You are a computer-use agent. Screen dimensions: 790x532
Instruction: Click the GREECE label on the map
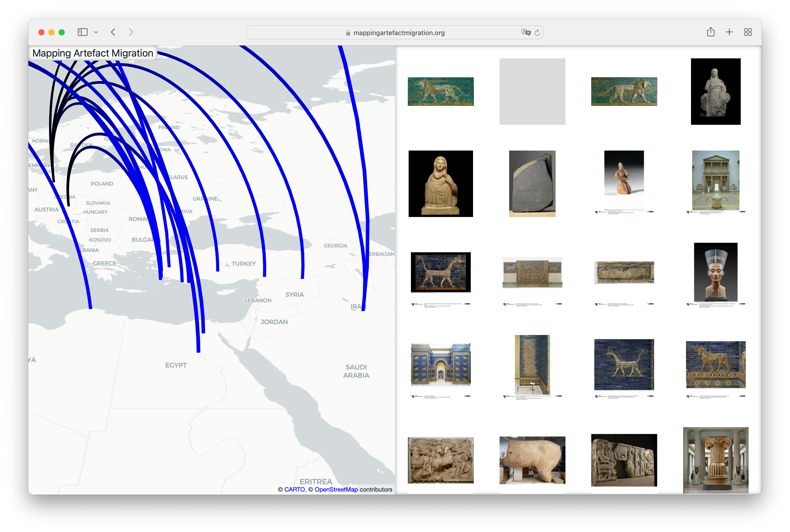point(105,263)
